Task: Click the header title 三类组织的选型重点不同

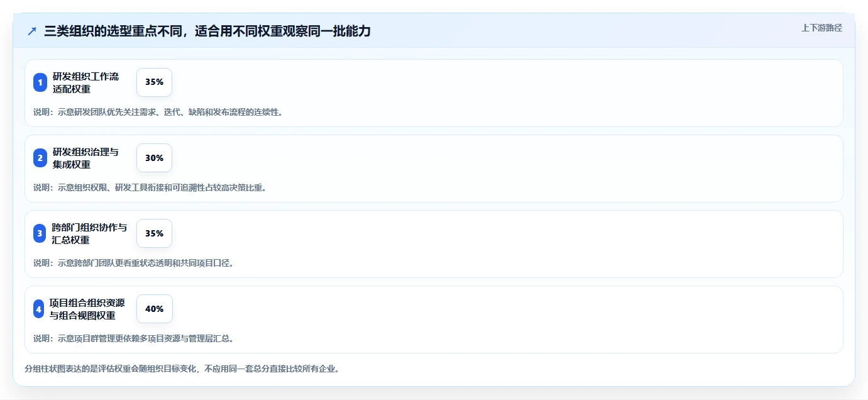Action: point(207,31)
